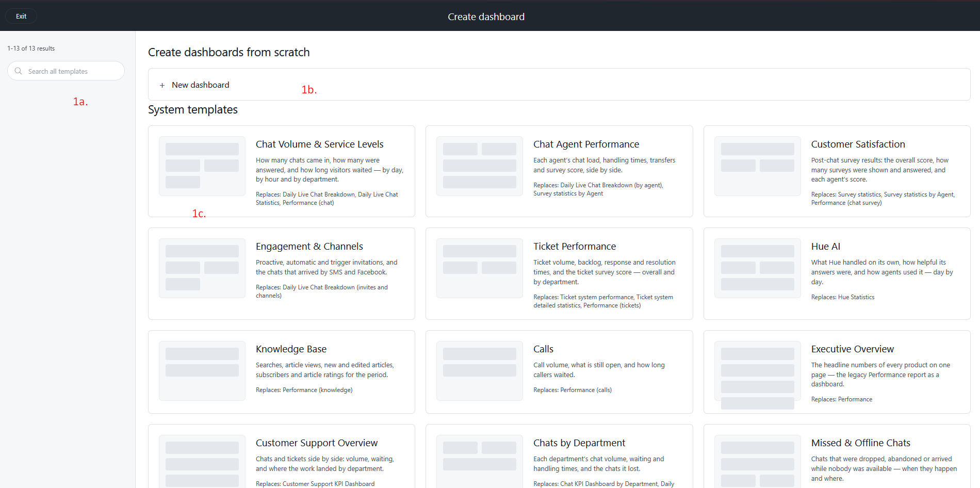Click Chat Volume 'Replaces: Daily Live Chat' text
Image resolution: width=980 pixels, height=488 pixels.
[x=327, y=199]
